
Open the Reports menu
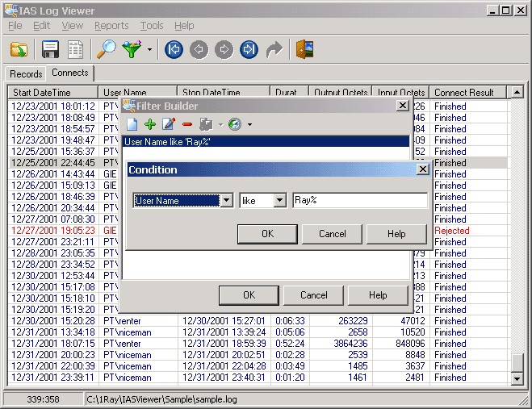coord(111,26)
